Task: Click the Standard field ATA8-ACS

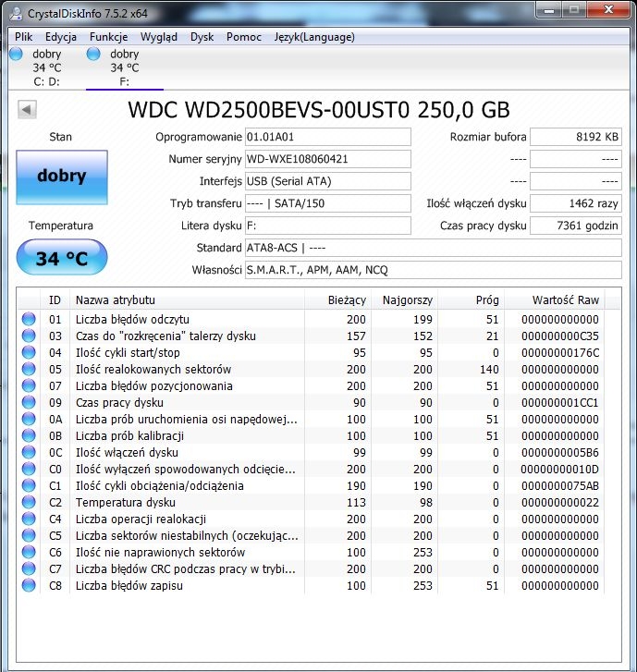Action: pos(434,248)
